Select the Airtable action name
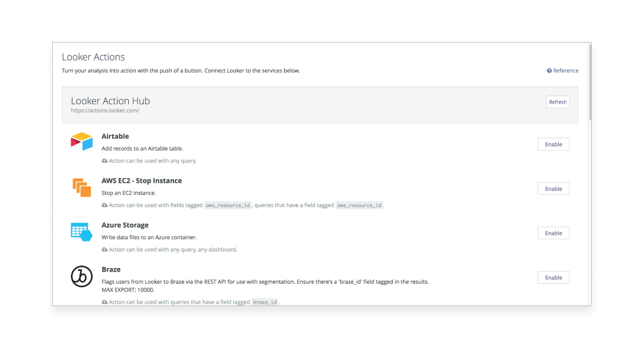Image resolution: width=644 pixels, height=348 pixels. [116, 136]
